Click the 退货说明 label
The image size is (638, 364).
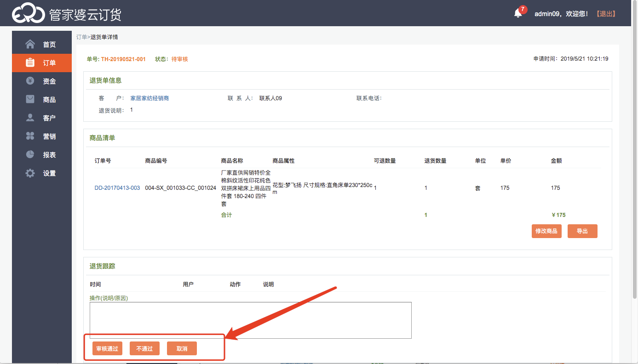[x=111, y=110]
